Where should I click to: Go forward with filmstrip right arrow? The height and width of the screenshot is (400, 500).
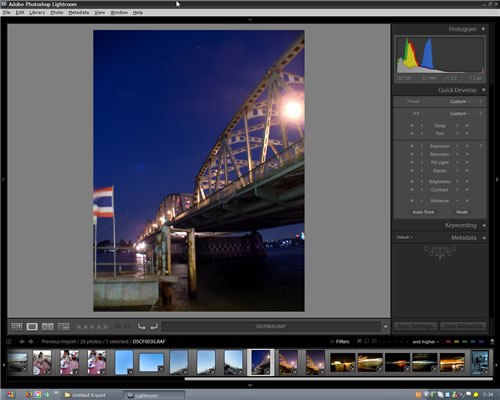[x=31, y=341]
